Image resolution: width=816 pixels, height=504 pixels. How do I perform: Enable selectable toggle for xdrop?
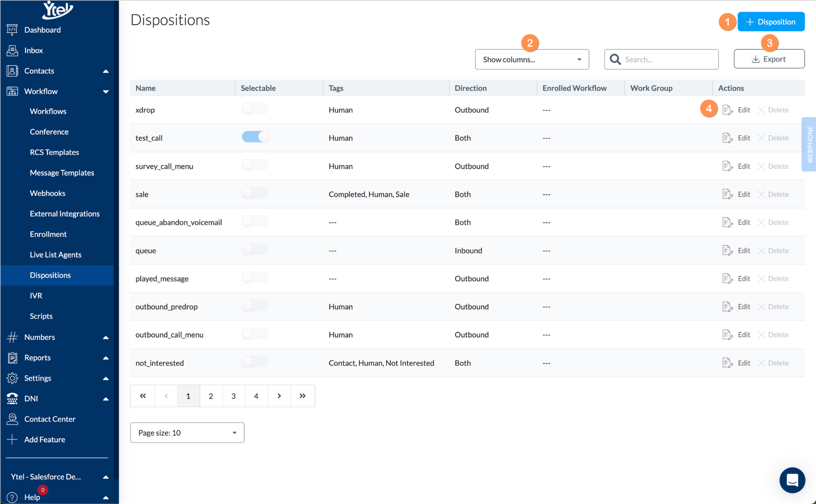tap(255, 109)
